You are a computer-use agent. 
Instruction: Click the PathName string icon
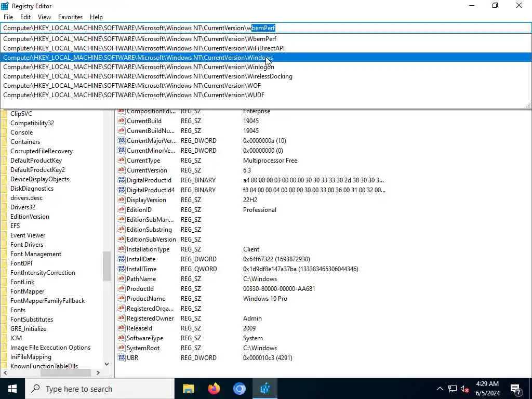122,278
